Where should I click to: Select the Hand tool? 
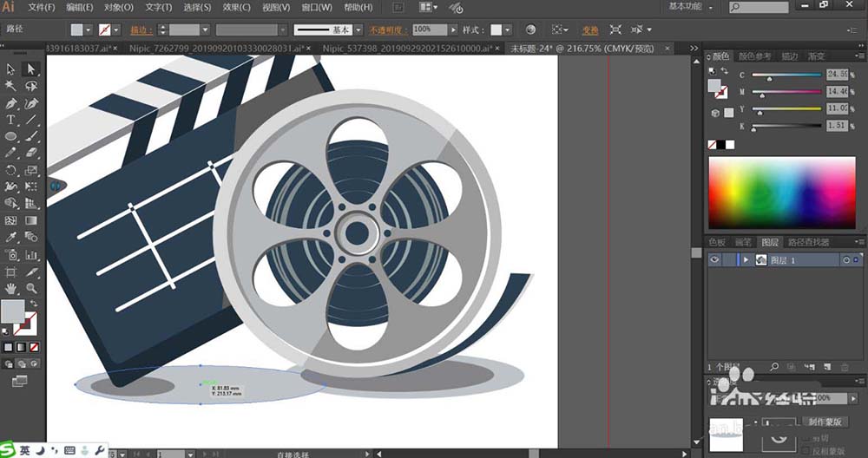tap(12, 288)
